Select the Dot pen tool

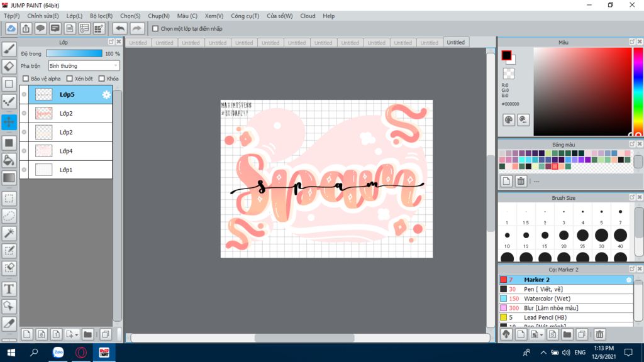tap(9, 101)
